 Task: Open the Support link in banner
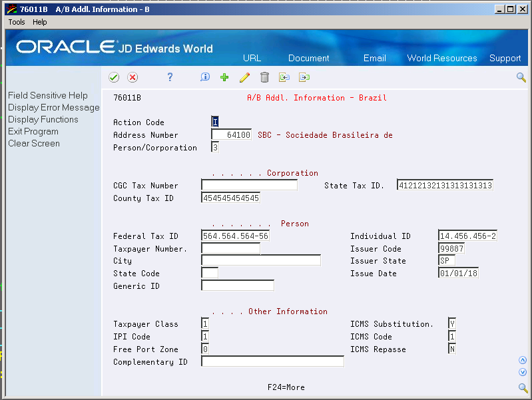click(x=505, y=59)
